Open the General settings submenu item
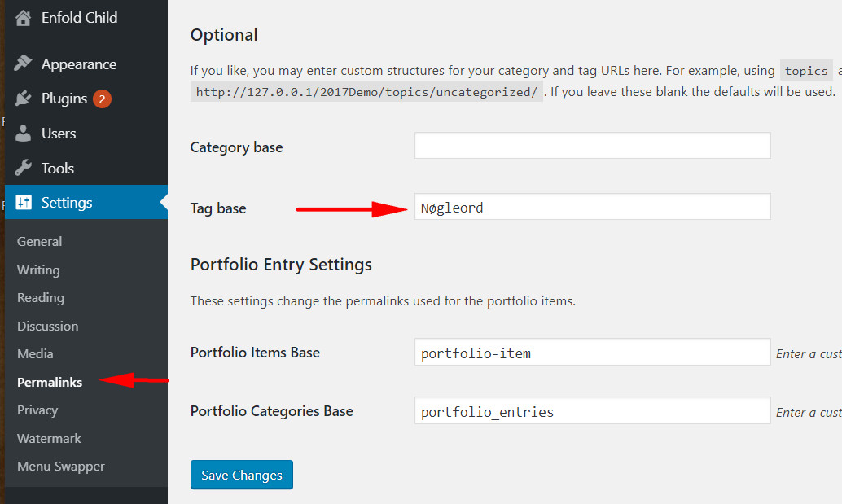The width and height of the screenshot is (842, 504). pos(39,242)
